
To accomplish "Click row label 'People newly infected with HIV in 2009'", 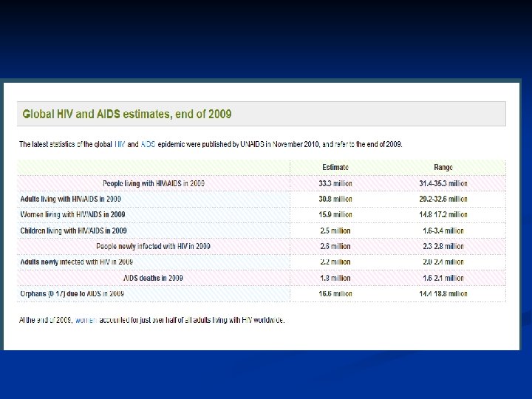I will 154,246.
